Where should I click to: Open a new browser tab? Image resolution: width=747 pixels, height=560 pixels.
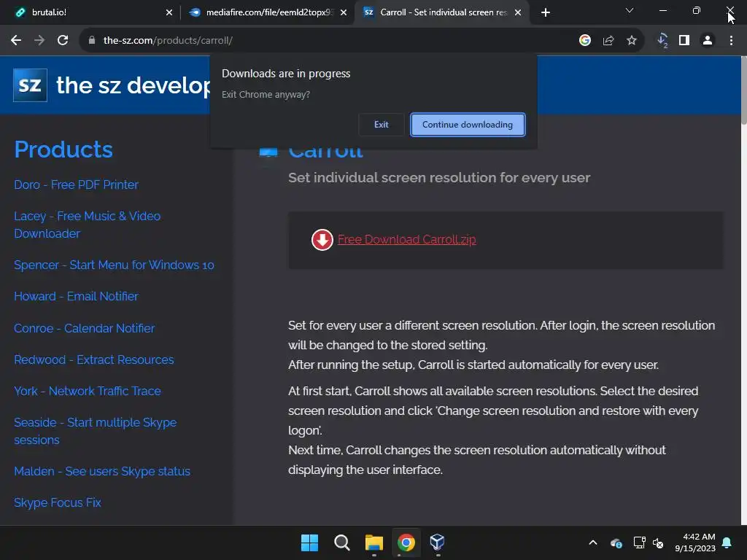[x=546, y=12]
